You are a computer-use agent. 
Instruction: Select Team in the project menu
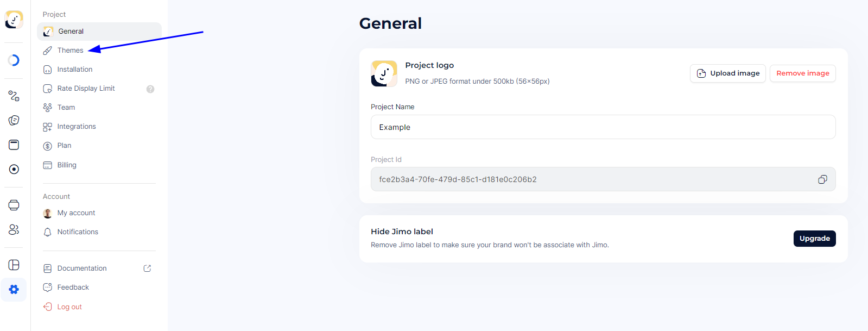(66, 108)
